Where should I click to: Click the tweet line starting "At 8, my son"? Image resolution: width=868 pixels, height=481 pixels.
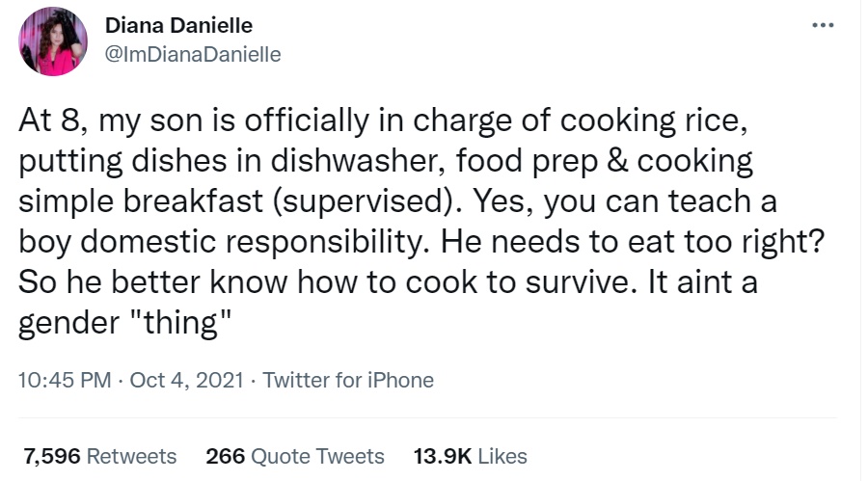click(x=383, y=120)
